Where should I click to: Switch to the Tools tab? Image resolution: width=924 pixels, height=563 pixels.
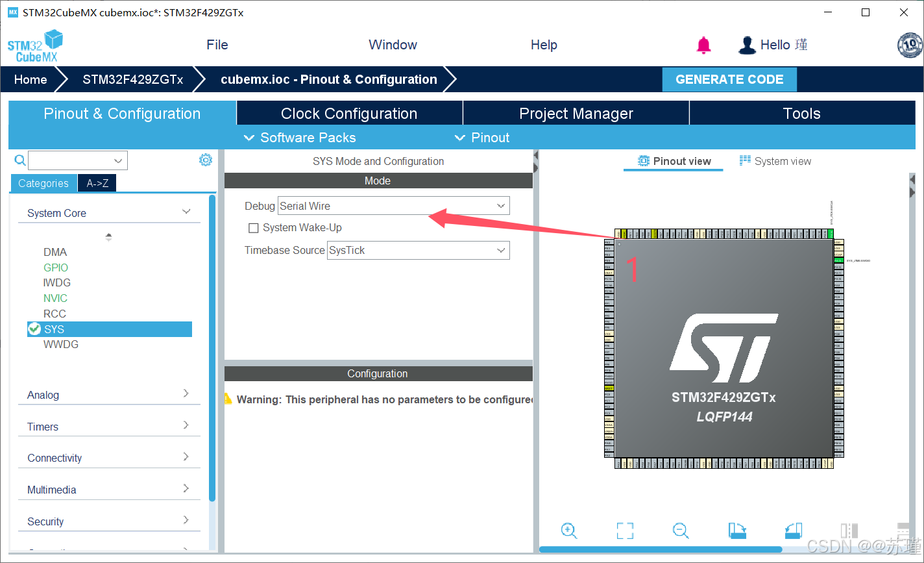pyautogui.click(x=802, y=113)
